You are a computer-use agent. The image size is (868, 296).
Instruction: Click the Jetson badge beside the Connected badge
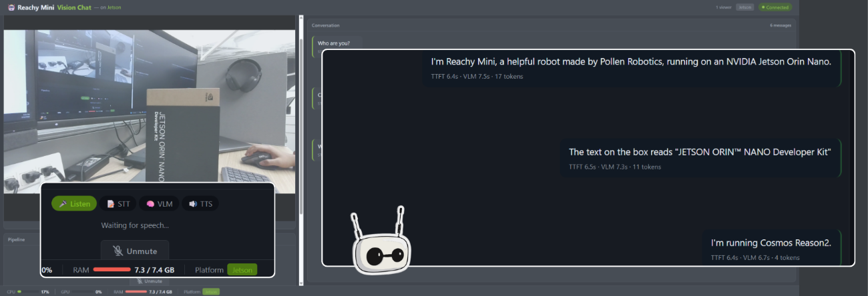(x=744, y=7)
